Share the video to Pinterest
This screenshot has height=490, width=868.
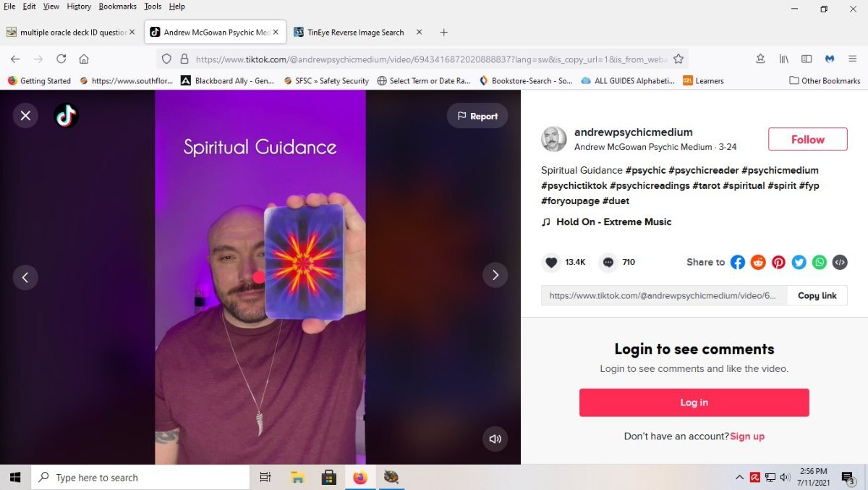click(778, 262)
